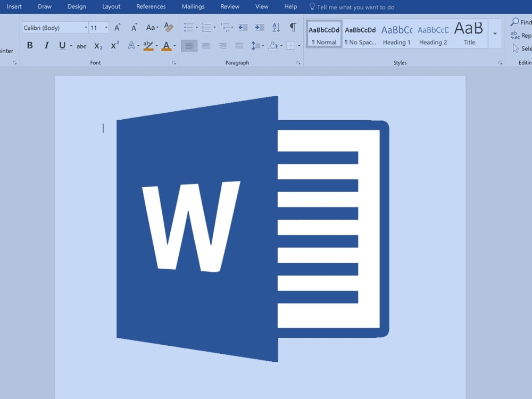The image size is (532, 399).
Task: Open the Review tab
Action: click(x=230, y=7)
